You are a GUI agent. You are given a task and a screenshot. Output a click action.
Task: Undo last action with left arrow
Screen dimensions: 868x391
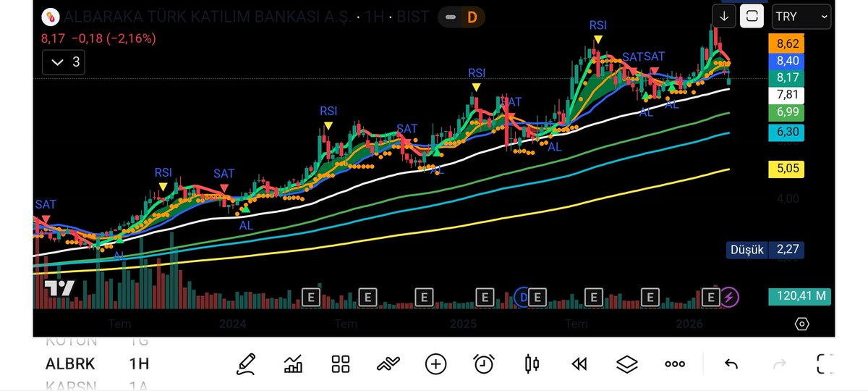(731, 363)
